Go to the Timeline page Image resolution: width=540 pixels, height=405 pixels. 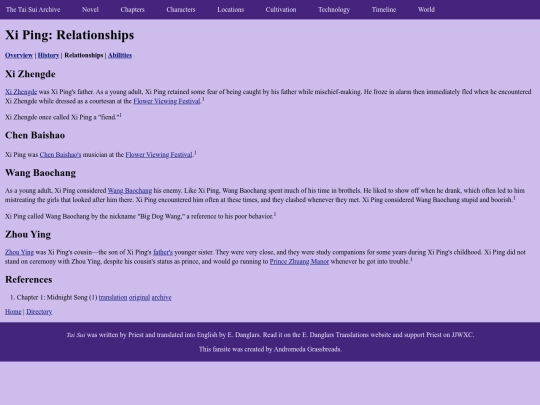click(384, 10)
